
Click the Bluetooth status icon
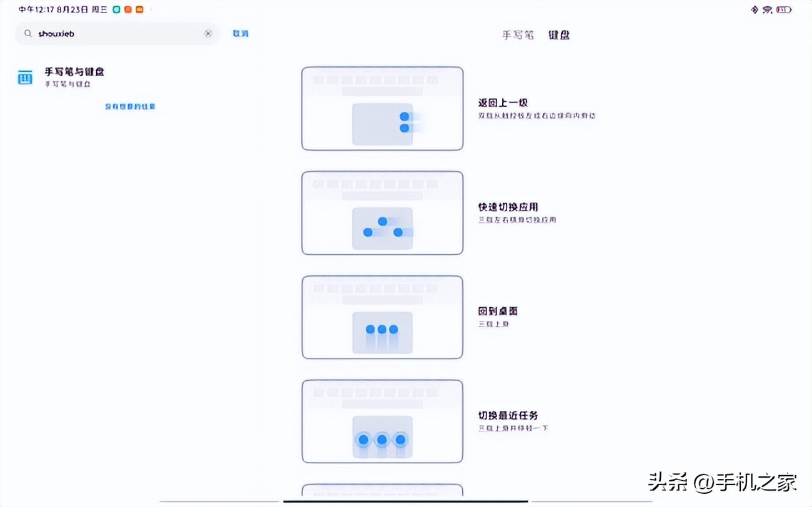click(x=754, y=9)
